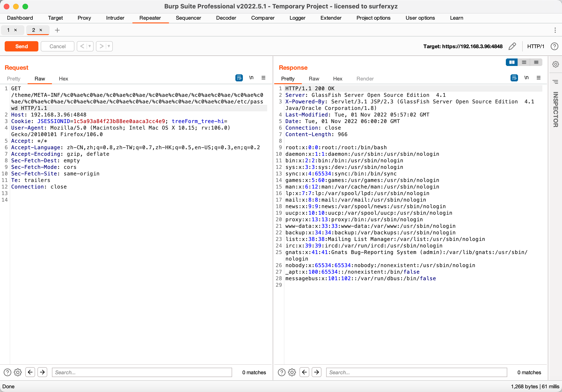Open the response panel hamburger menu icon
Viewport: 562px width, 392px height.
coord(539,78)
